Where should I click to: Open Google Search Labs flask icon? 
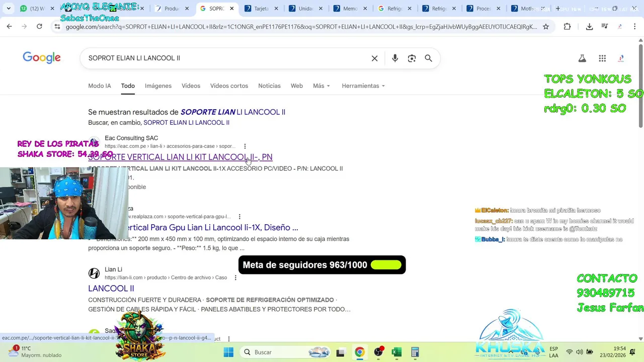click(x=582, y=58)
